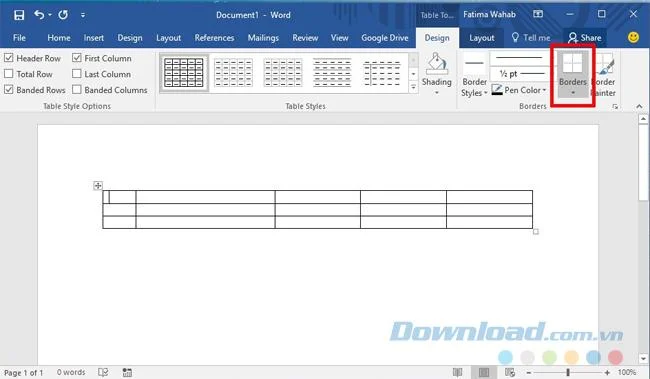Apply the second table style thumbnail
This screenshot has height=379, width=650.
point(233,73)
